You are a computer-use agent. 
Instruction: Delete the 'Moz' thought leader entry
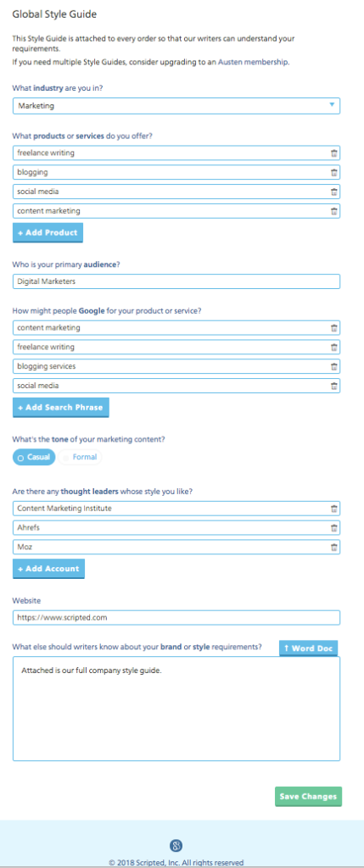(x=334, y=548)
